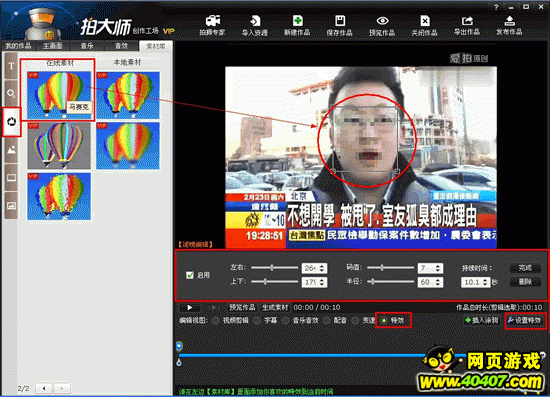Switch to the 音乐 tab
This screenshot has height=397, width=550.
[x=87, y=46]
